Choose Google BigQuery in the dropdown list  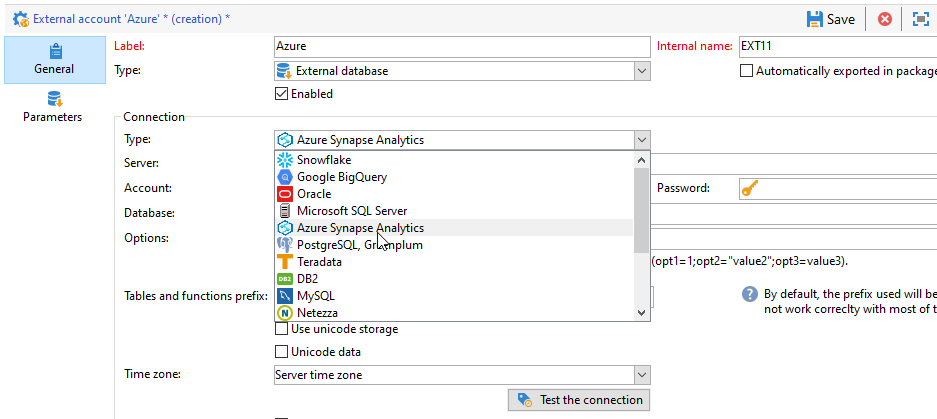[x=341, y=177]
